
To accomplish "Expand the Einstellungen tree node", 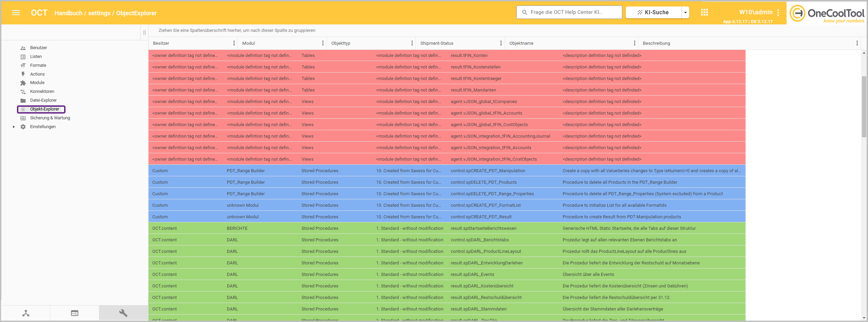I will 14,127.
